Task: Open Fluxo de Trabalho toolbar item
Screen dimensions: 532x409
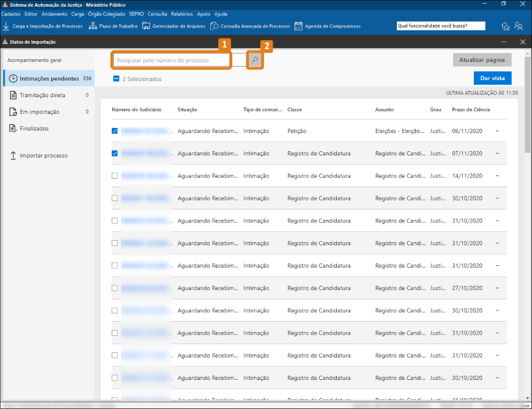Action: pos(113,26)
